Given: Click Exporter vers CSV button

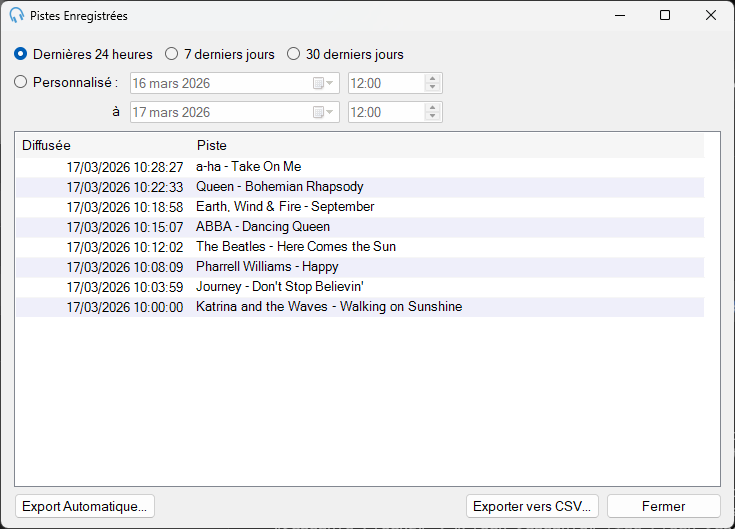Looking at the screenshot, I should [532, 506].
